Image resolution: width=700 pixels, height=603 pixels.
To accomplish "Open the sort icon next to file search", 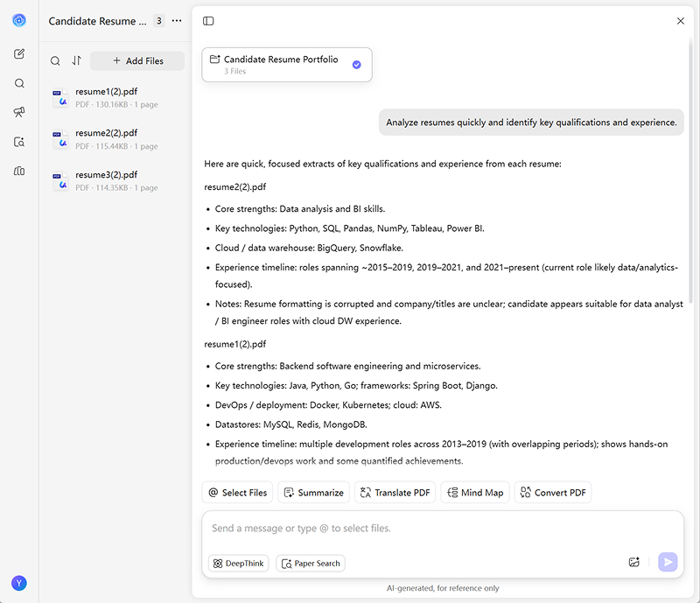I will [74, 61].
